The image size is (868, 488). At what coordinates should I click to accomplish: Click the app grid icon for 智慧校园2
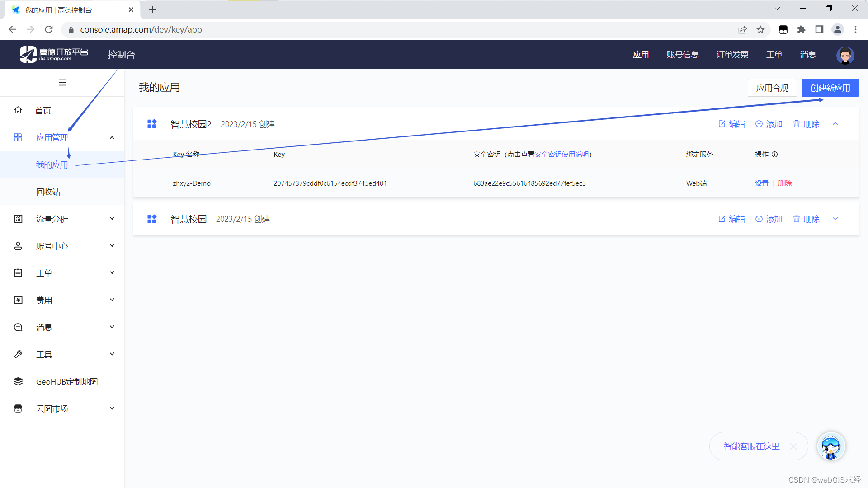[x=152, y=124]
